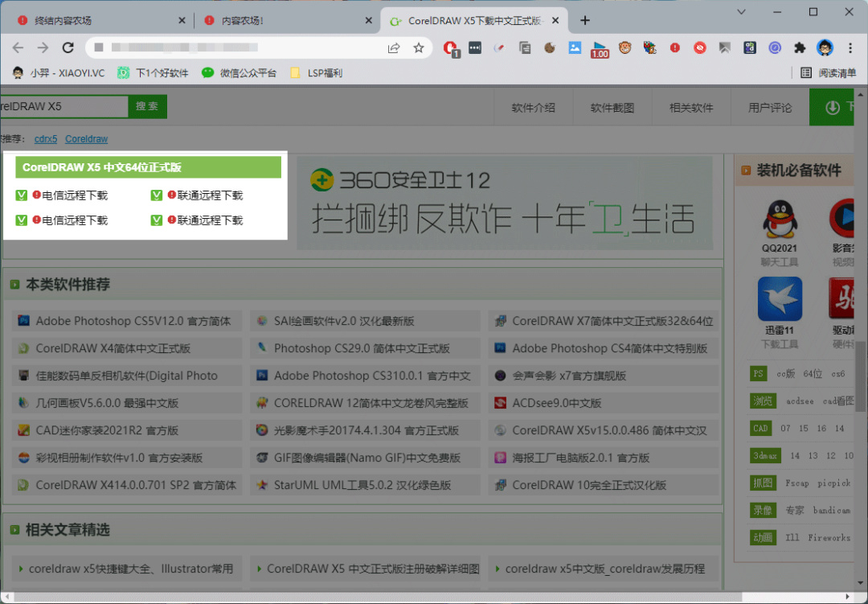
Task: Open the 1.00 speed controller extension
Action: point(600,49)
